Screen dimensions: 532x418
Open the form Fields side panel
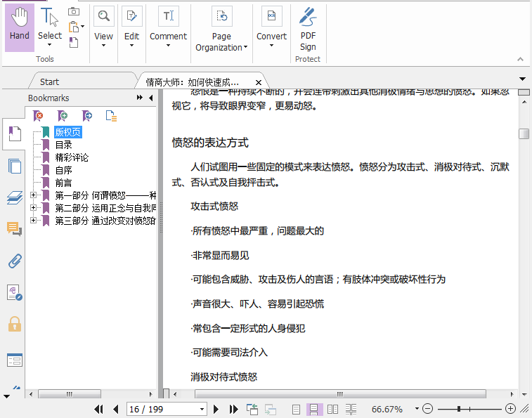[x=15, y=360]
